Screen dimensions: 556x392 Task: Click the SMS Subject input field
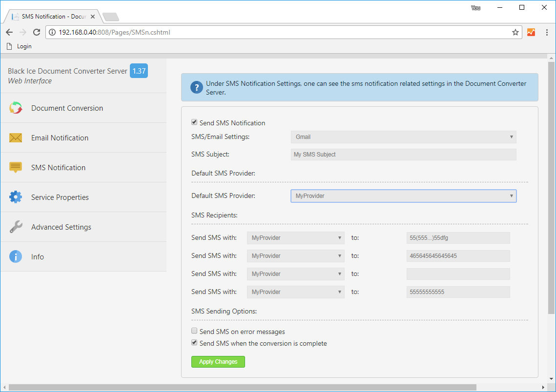(403, 155)
